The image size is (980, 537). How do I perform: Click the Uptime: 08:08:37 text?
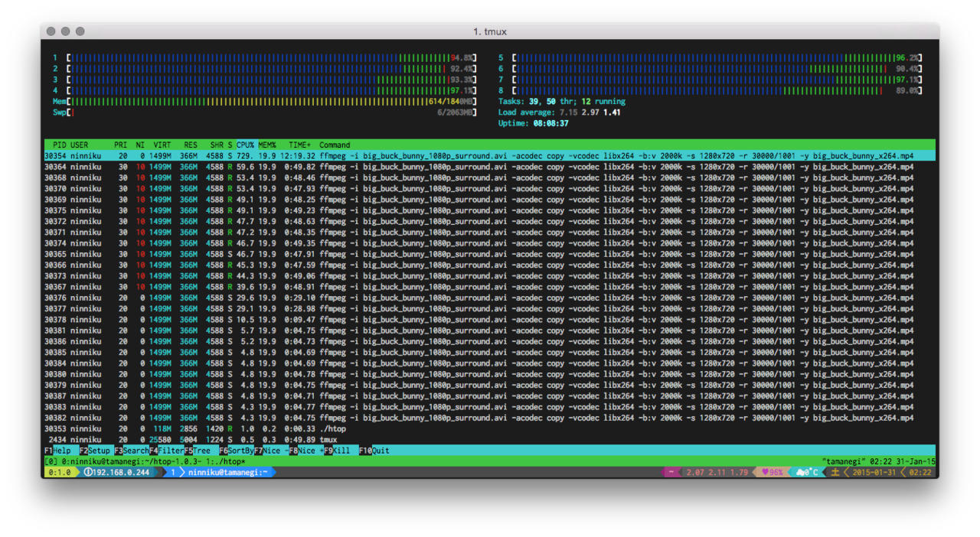[534, 123]
